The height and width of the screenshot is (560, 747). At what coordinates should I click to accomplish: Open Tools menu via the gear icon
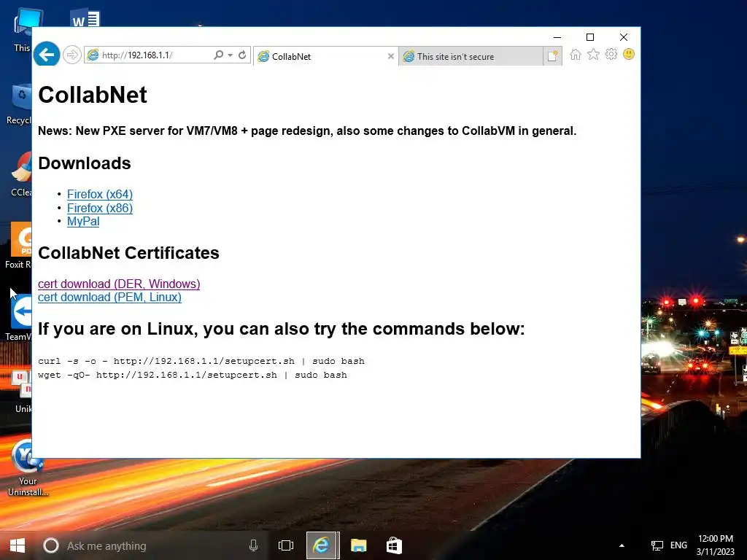(x=611, y=54)
